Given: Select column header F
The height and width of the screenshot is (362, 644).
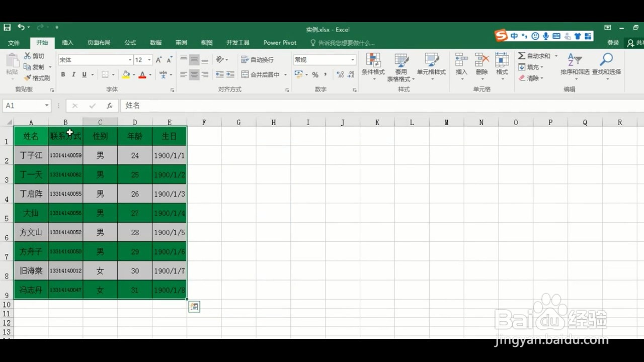Looking at the screenshot, I should point(204,122).
